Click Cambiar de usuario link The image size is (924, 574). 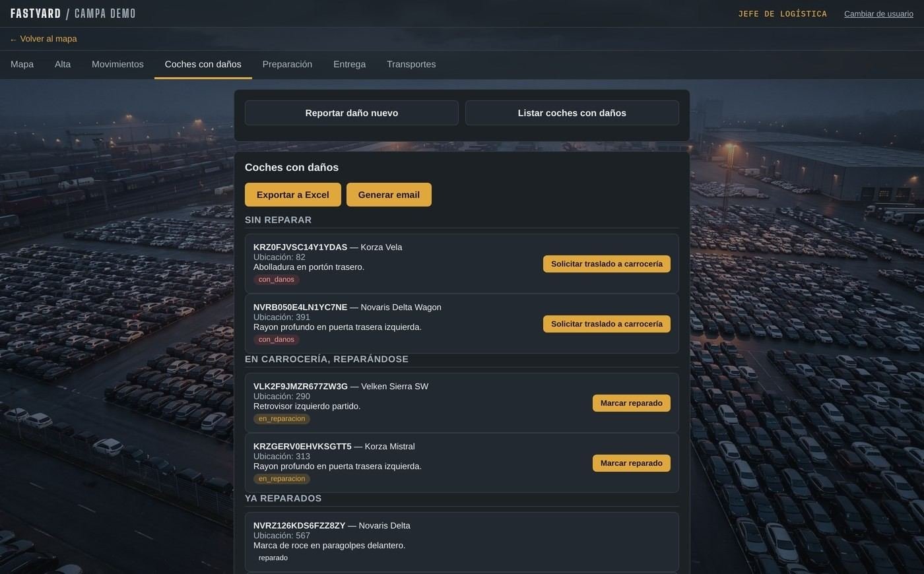point(878,14)
